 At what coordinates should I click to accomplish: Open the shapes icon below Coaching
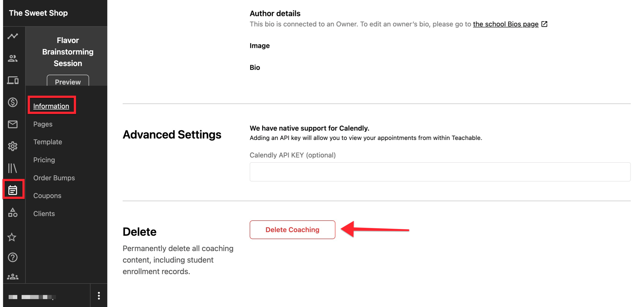(x=13, y=212)
